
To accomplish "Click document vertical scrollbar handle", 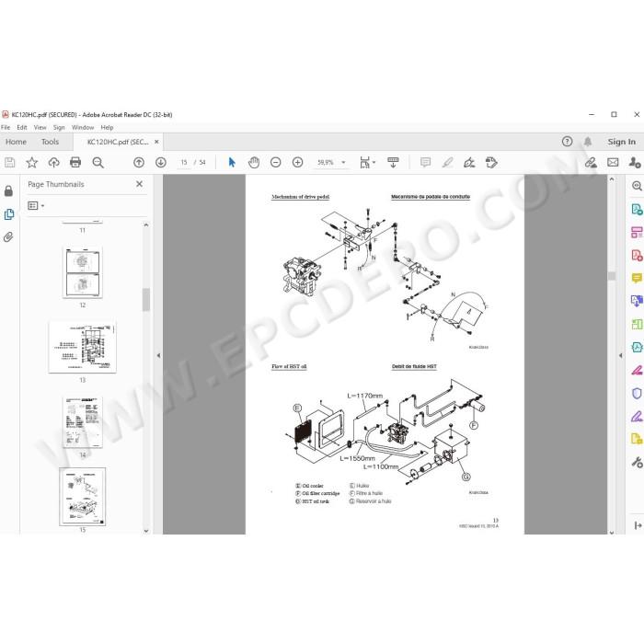I will tap(612, 276).
